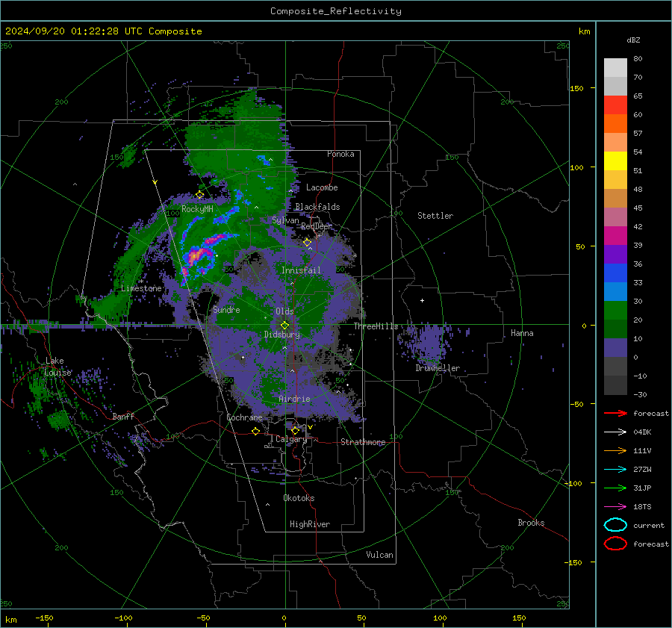The image size is (672, 628).
Task: Click the cyan 27ZW arrow legend icon
Action: tap(615, 470)
